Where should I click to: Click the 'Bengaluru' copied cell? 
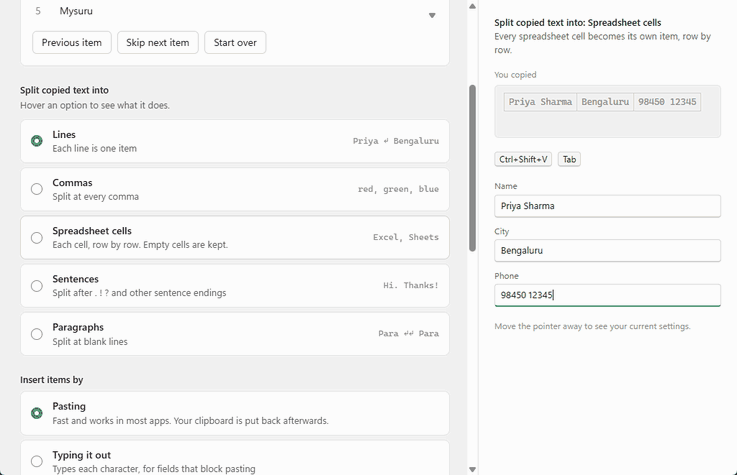605,102
